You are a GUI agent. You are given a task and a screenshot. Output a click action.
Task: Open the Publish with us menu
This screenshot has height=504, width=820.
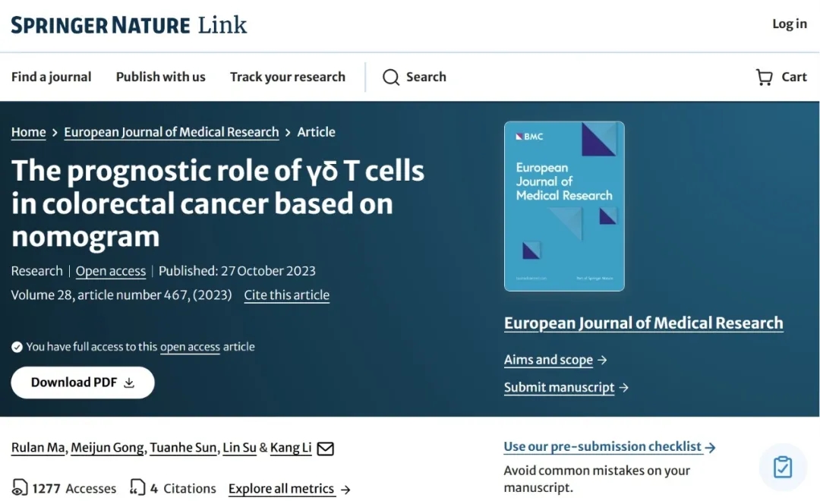click(160, 77)
